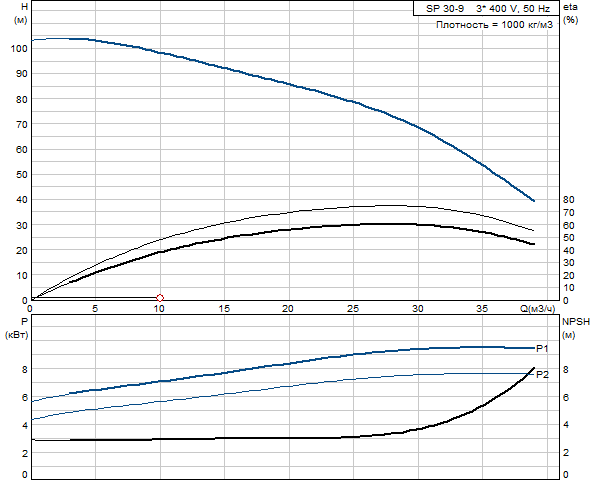Click the 15 tick on flow axis
Viewport: 592px width, 480px height.
(224, 309)
